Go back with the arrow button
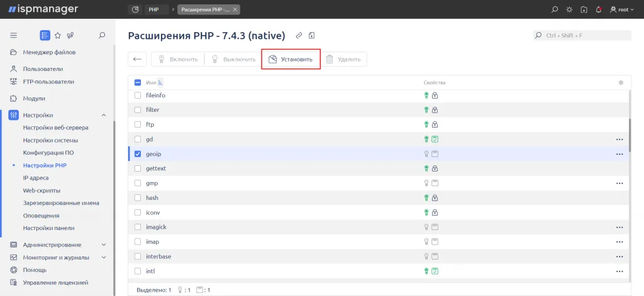 [x=137, y=59]
